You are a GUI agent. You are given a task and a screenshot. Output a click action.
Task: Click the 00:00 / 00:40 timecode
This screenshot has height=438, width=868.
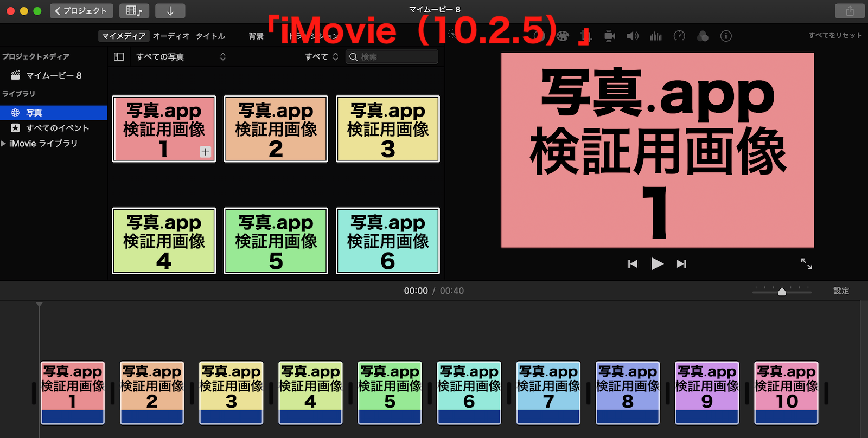[x=433, y=291]
